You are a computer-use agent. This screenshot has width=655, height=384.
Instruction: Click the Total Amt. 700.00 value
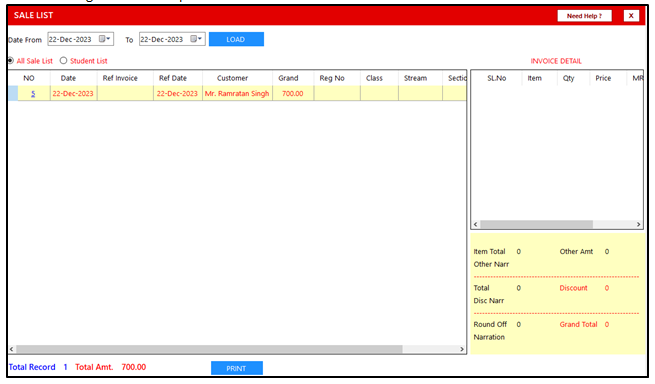coord(134,367)
